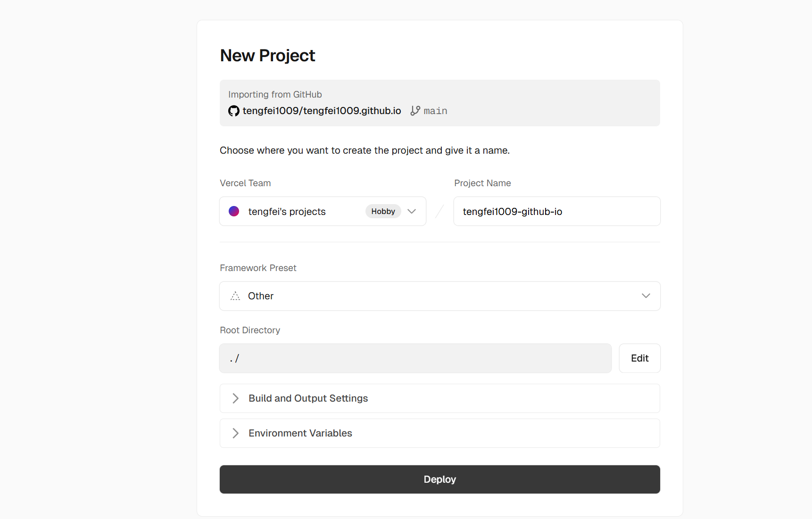812x519 pixels.
Task: Click the chevron beside Build and Output Settings
Action: [x=236, y=398]
